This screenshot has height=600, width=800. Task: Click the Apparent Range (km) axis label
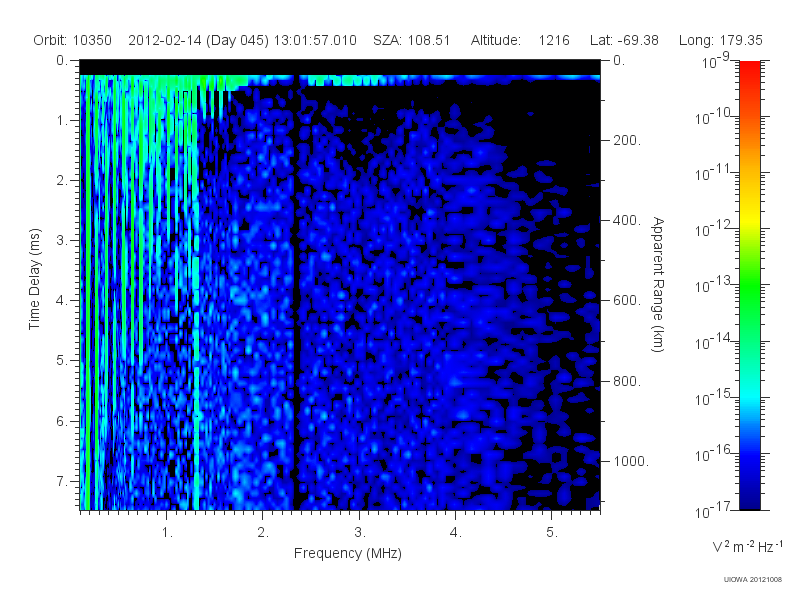[658, 284]
